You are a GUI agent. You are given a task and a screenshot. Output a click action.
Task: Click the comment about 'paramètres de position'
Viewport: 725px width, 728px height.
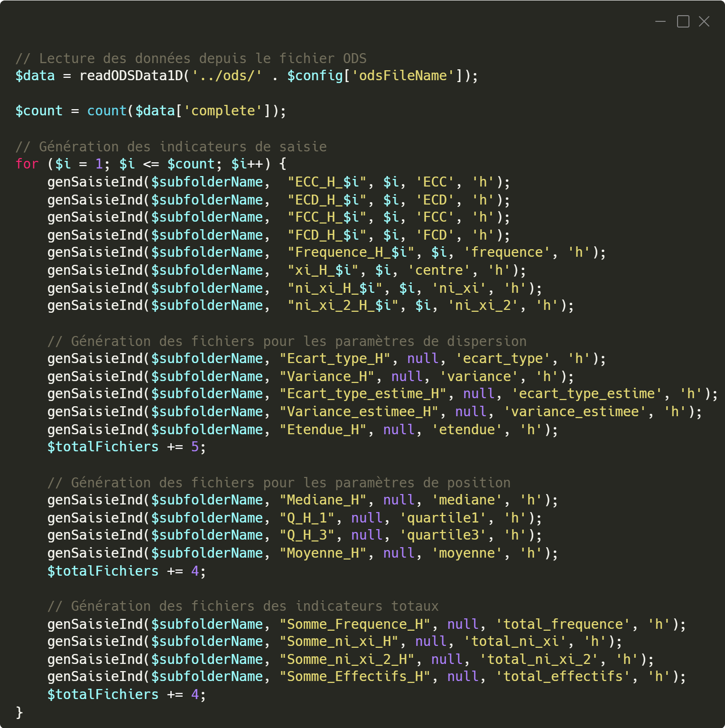(x=279, y=483)
